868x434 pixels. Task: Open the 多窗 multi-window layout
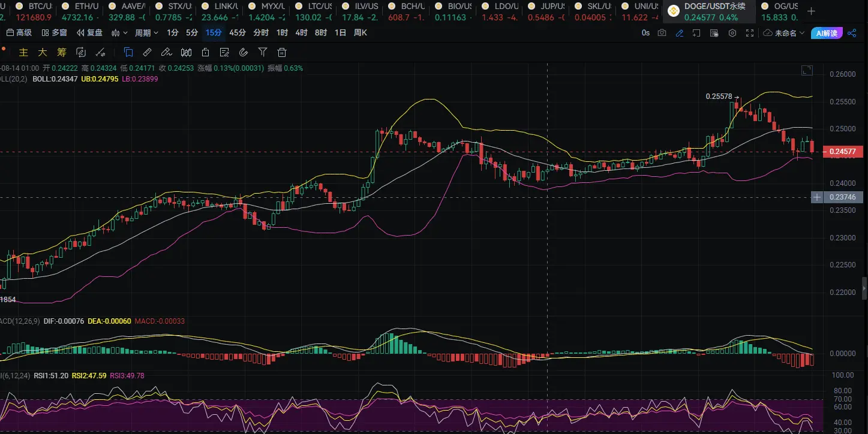54,32
